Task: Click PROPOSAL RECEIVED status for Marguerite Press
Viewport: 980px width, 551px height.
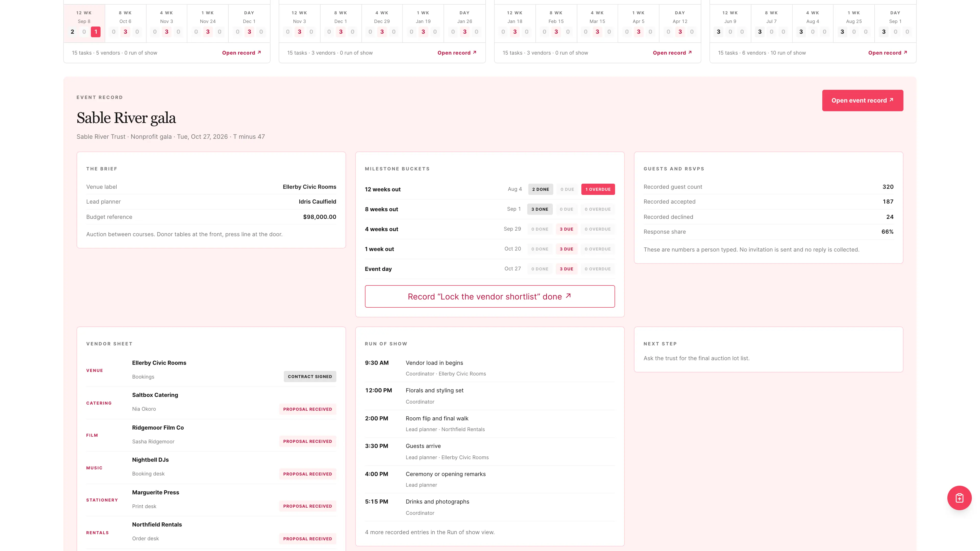Action: 307,506
